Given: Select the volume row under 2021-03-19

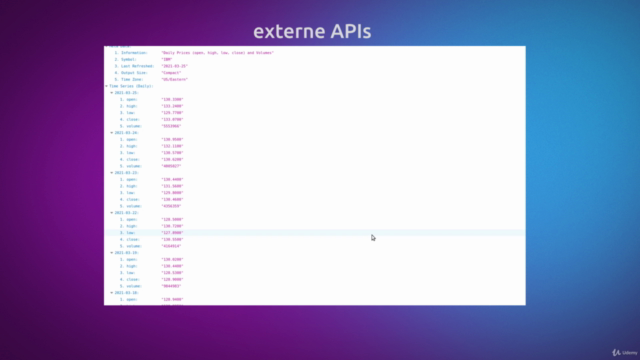Looking at the screenshot, I should click(315, 286).
